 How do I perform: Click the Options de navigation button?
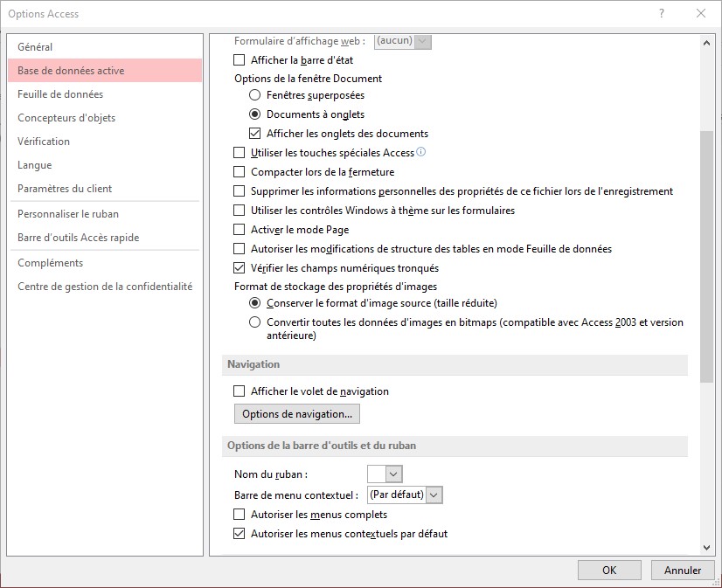click(297, 413)
